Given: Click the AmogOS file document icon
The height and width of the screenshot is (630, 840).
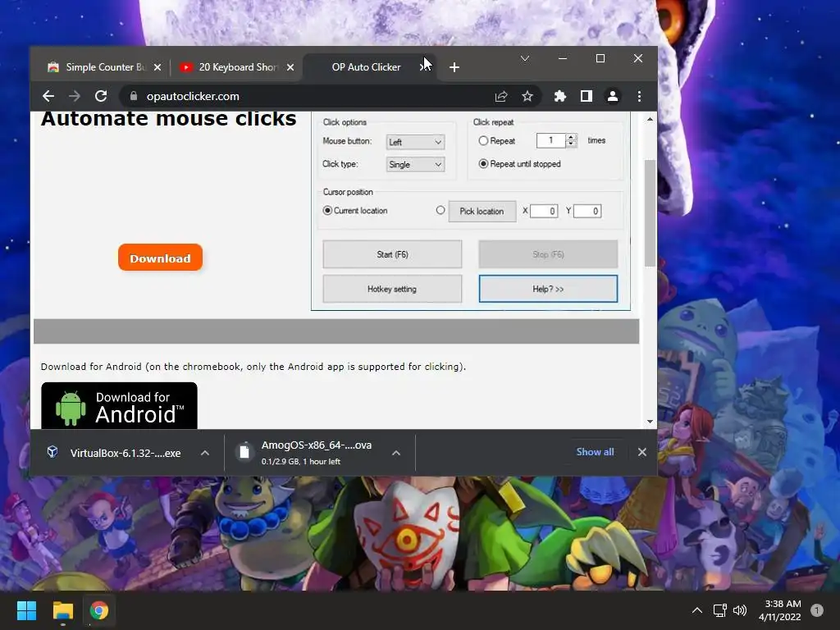Looking at the screenshot, I should (244, 452).
